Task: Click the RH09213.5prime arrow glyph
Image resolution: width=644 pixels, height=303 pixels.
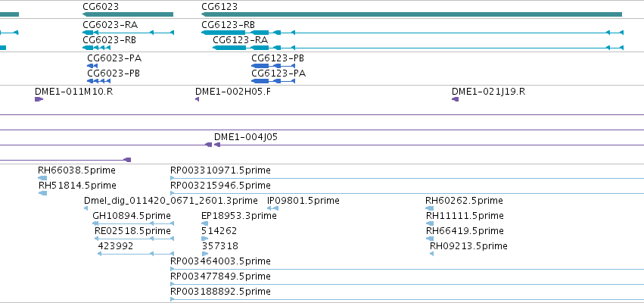Action: pos(431,254)
